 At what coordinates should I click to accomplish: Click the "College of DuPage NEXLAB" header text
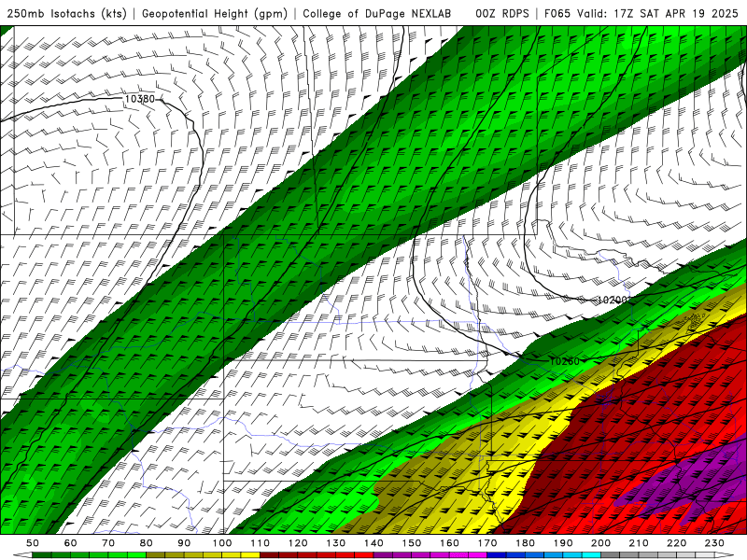point(376,13)
